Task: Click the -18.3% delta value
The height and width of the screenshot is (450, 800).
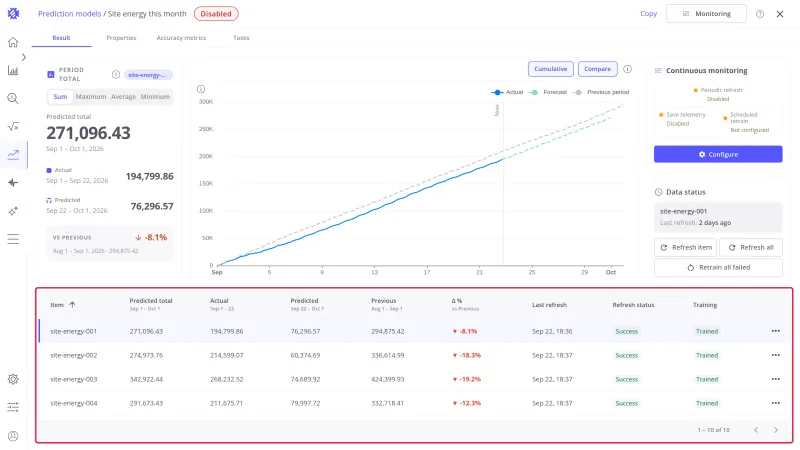Action: coord(467,355)
